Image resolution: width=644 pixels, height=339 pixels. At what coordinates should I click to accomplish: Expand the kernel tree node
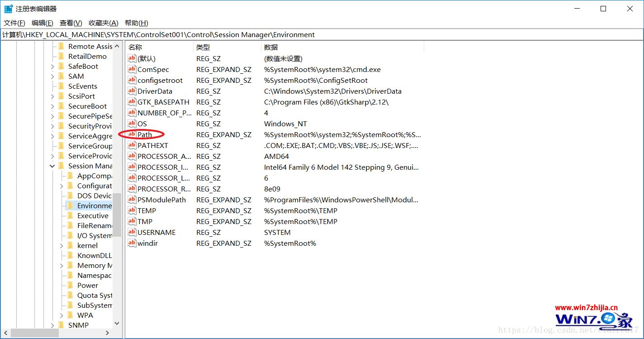[62, 246]
